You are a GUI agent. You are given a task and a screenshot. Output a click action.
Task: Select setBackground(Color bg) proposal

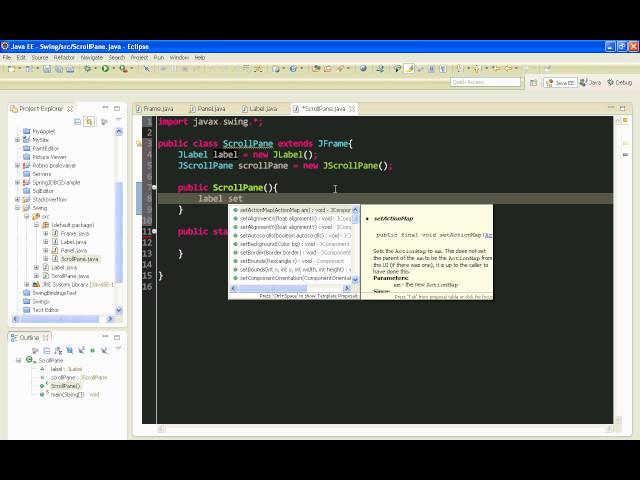tap(291, 244)
